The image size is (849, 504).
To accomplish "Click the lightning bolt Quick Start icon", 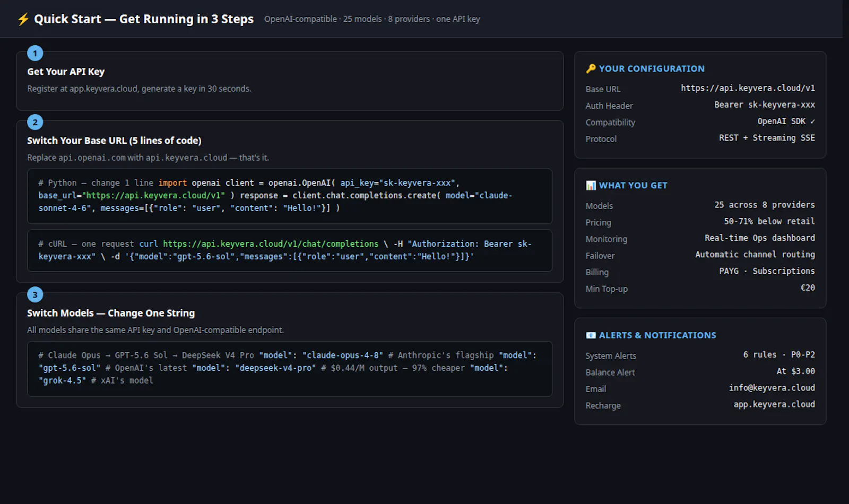I will tap(23, 19).
